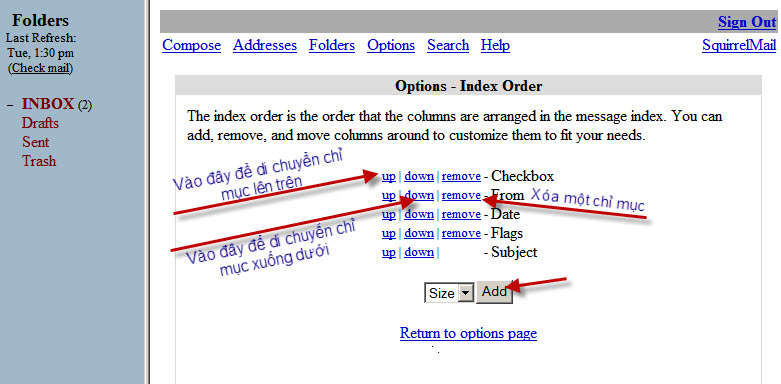Click the Add button
The image size is (781, 384).
click(x=494, y=292)
